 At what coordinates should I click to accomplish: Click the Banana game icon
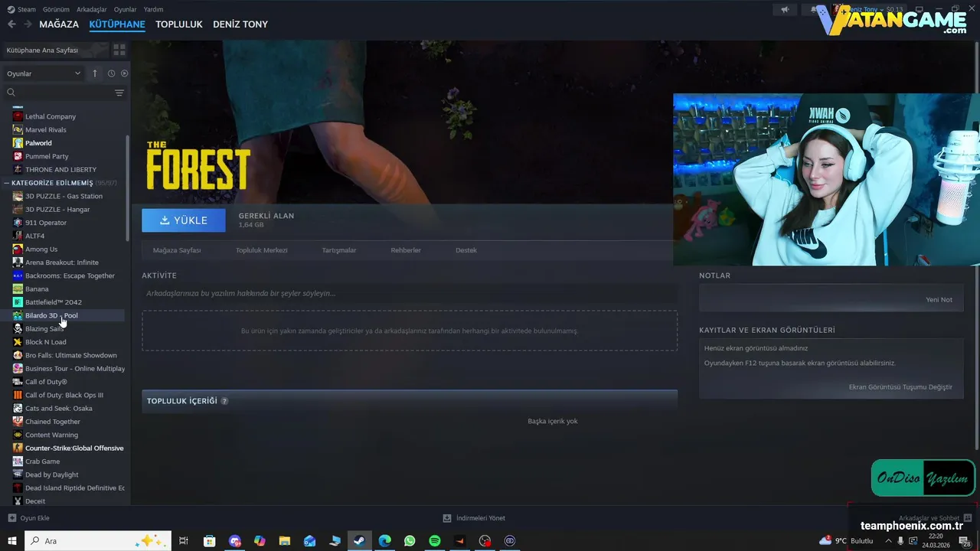(x=18, y=289)
